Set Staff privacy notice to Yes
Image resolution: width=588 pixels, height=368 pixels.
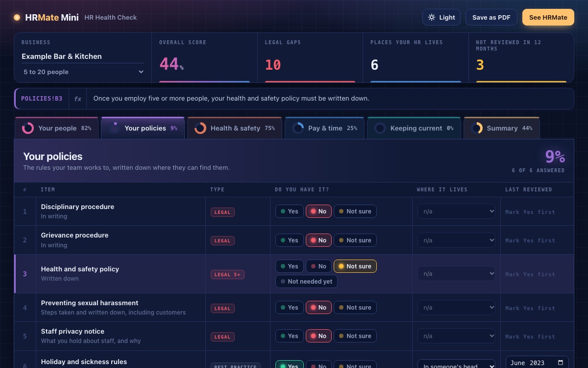coord(289,336)
